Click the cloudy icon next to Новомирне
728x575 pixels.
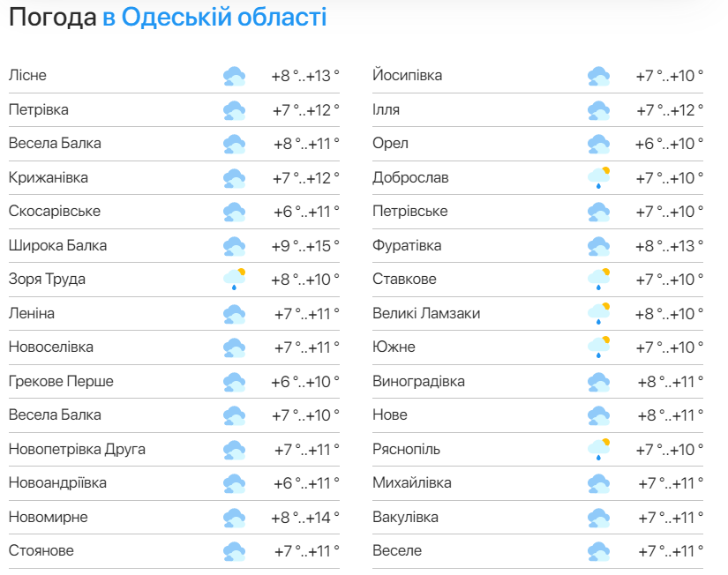tap(234, 518)
